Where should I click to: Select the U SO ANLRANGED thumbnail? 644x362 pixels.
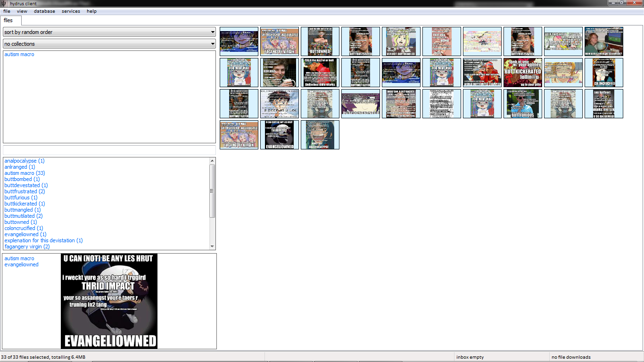604,104
